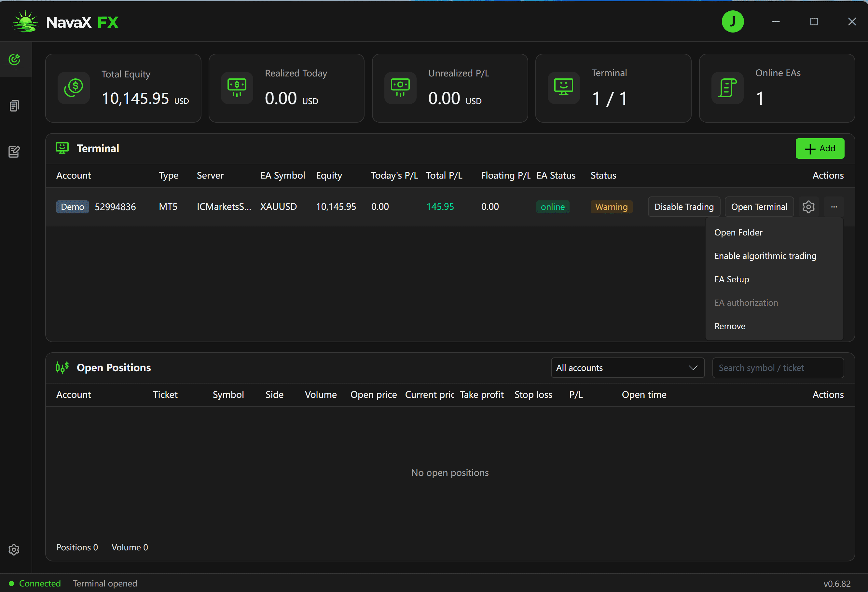Click the Terminal card monitor icon
Viewport: 868px width, 592px height.
point(564,88)
